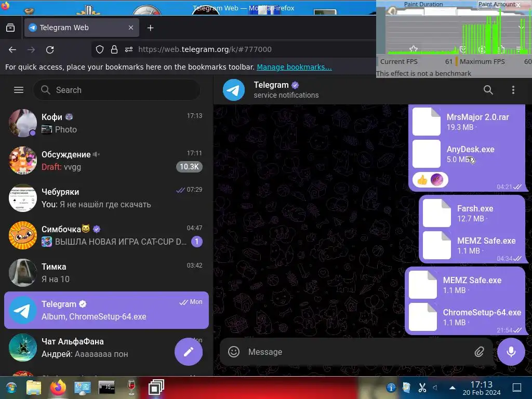Select the Telegram Web browser tab
The image size is (532, 399).
click(x=82, y=28)
